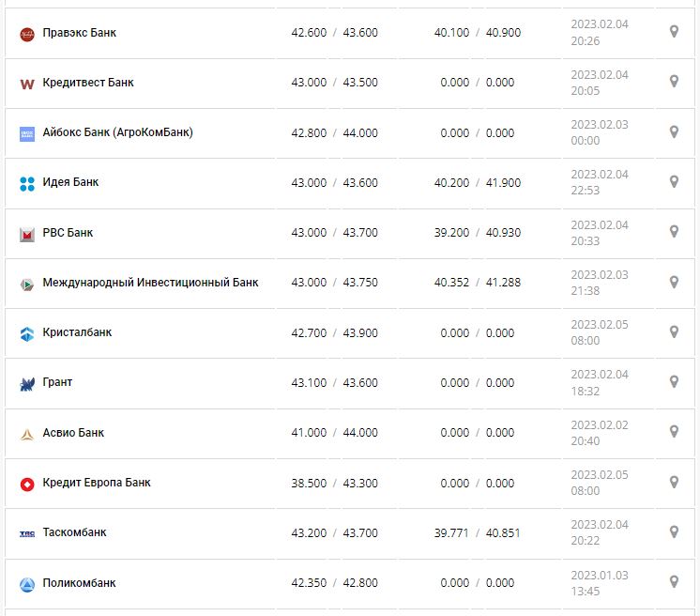Image resolution: width=700 pixels, height=616 pixels.
Task: Open the Правэкс Банк link
Action: (80, 33)
